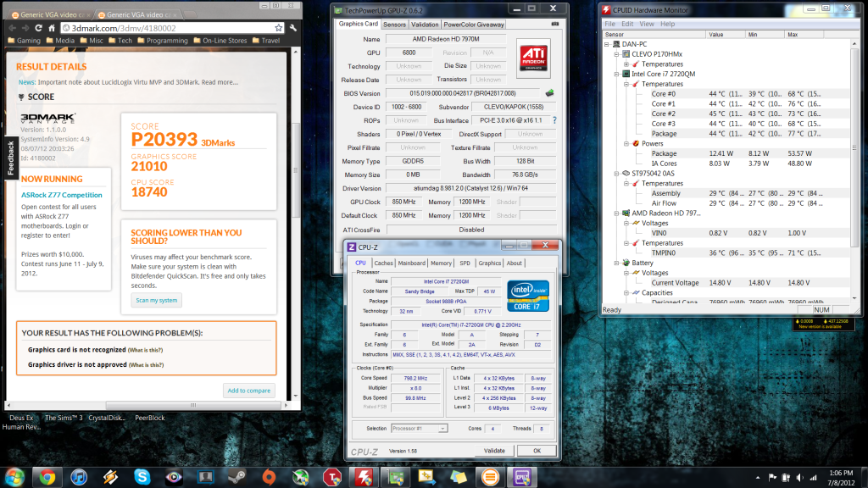Click Scan my system button
Image resolution: width=868 pixels, height=488 pixels.
pos(157,301)
